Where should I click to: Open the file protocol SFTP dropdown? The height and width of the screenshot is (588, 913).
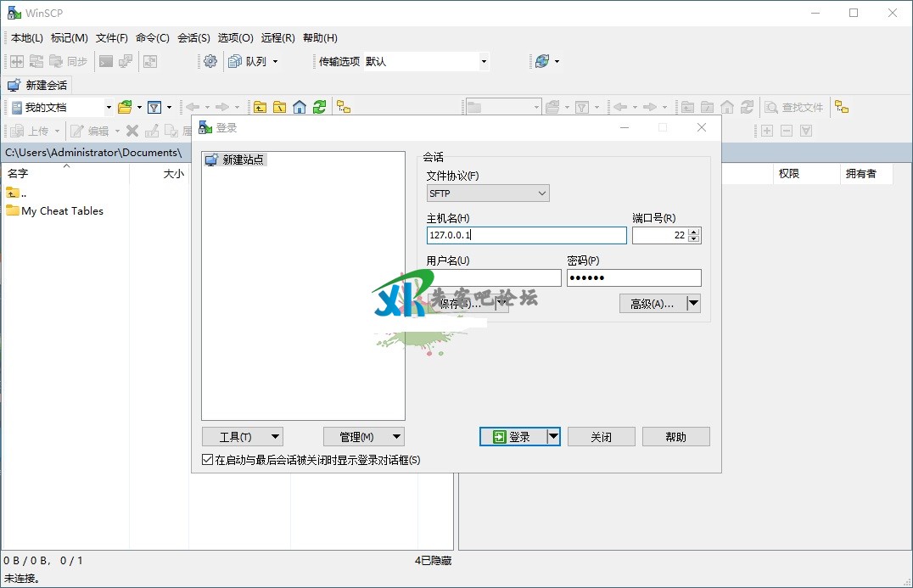click(488, 193)
